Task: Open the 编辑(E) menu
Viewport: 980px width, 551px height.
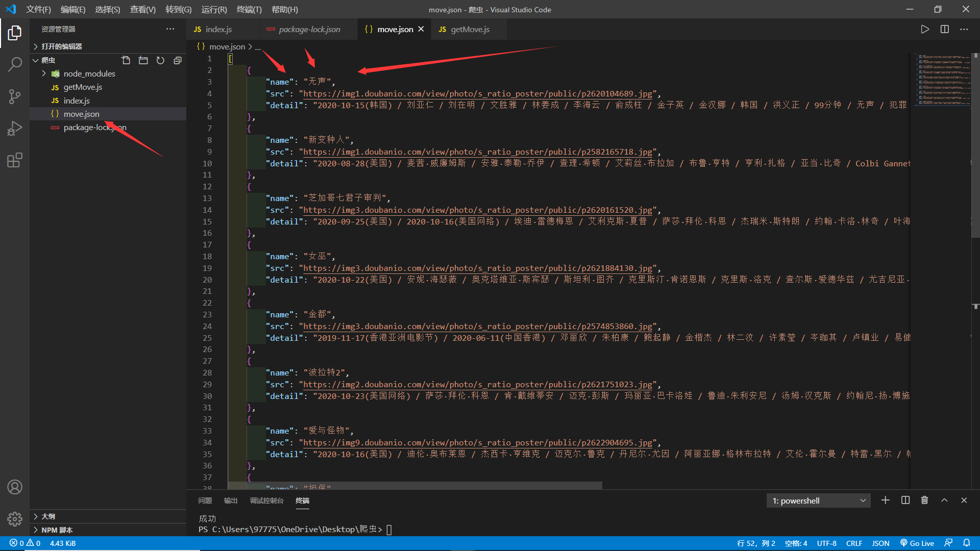Action: (73, 9)
